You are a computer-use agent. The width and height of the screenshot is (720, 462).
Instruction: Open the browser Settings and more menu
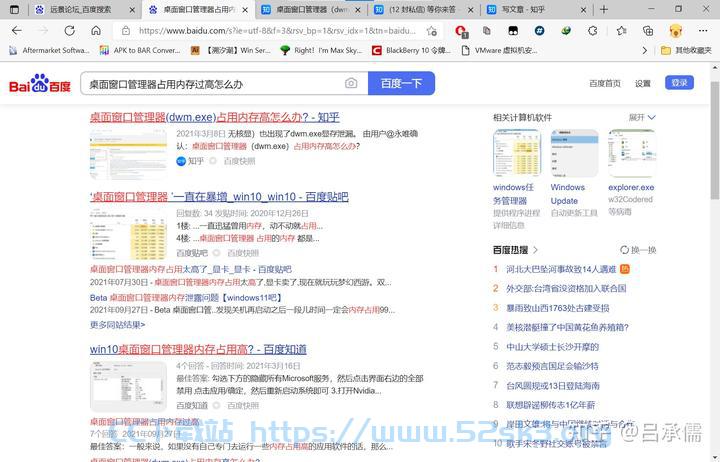pos(703,31)
